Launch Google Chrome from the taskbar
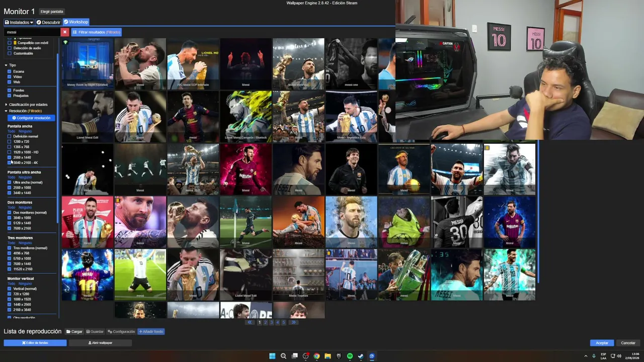The image size is (644, 362). click(x=316, y=356)
